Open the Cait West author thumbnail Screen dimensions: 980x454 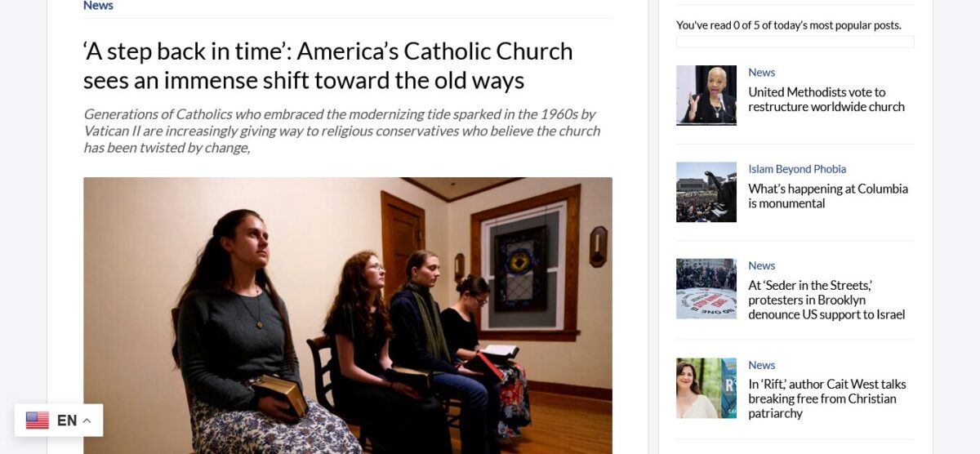point(706,388)
